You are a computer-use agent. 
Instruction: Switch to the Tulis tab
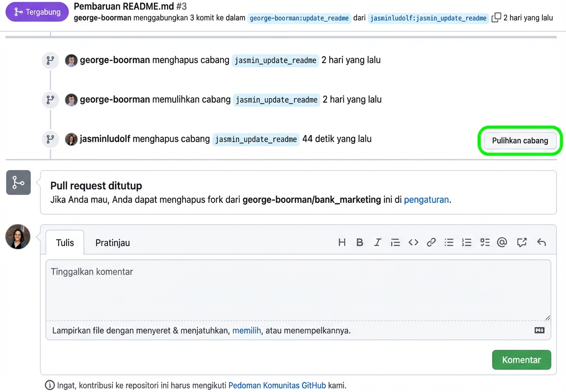65,243
